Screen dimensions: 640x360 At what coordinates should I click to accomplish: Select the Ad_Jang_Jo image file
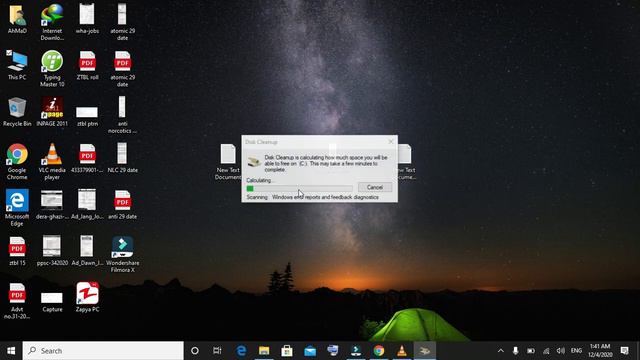tap(87, 205)
